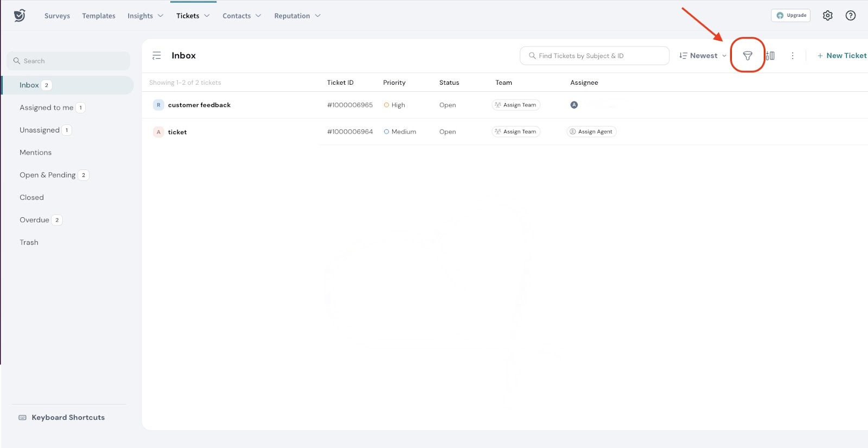
Task: Click the Upgrade button
Action: point(790,16)
